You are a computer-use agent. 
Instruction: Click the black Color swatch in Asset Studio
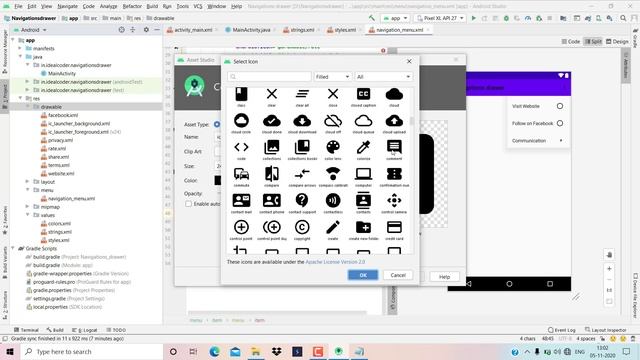tap(218, 180)
